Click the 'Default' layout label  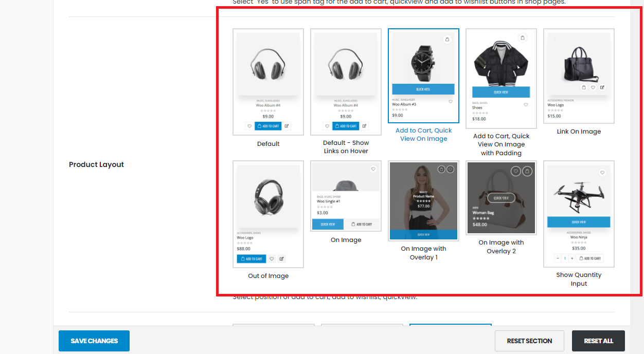tap(268, 144)
